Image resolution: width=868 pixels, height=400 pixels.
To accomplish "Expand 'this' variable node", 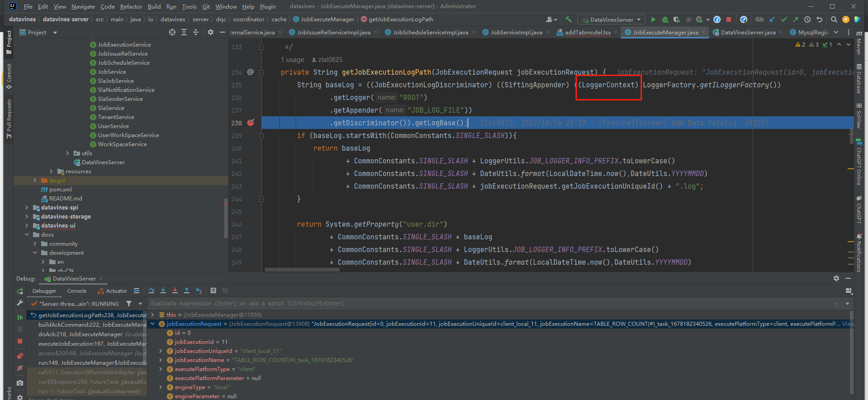I will click(x=152, y=314).
